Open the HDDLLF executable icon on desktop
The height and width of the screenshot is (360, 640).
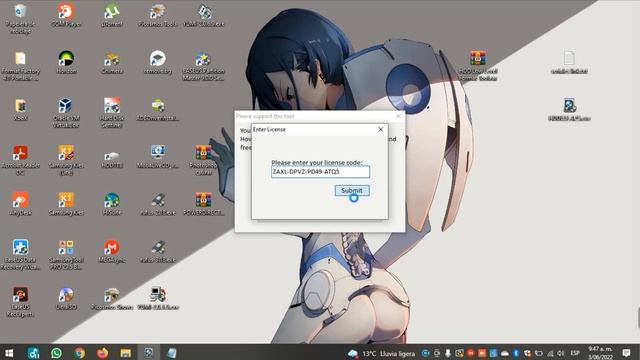coord(569,109)
